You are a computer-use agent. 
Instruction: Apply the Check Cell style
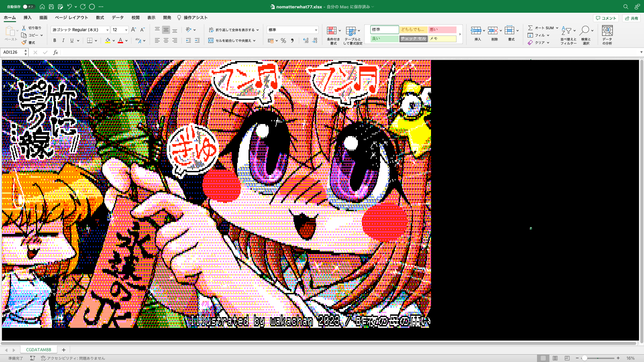[x=413, y=39]
